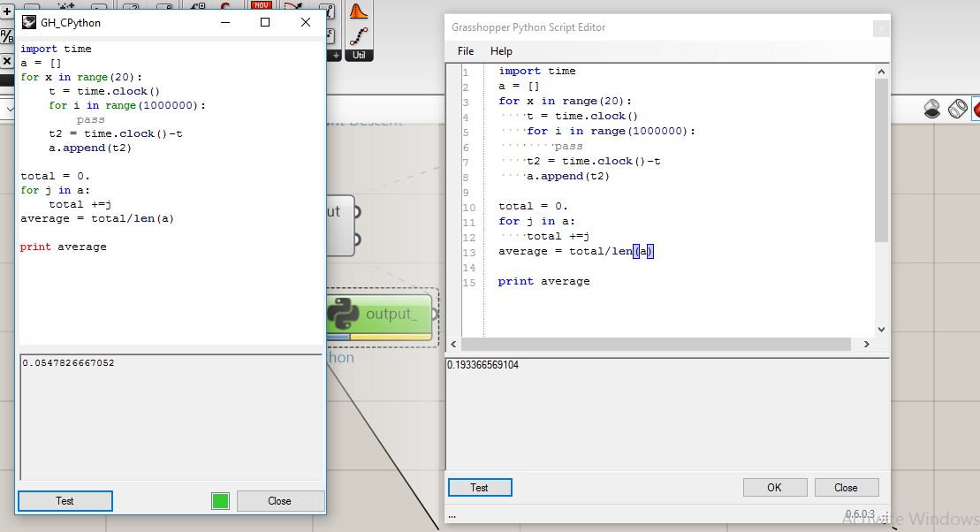
Task: Click the horizontal scroll left arrow
Action: coord(454,344)
